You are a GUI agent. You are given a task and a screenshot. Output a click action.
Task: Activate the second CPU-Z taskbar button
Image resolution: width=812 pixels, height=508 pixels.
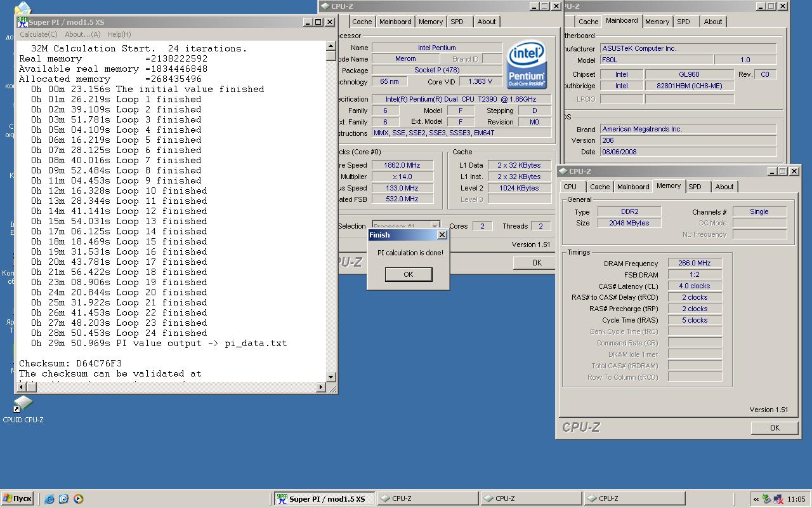531,498
